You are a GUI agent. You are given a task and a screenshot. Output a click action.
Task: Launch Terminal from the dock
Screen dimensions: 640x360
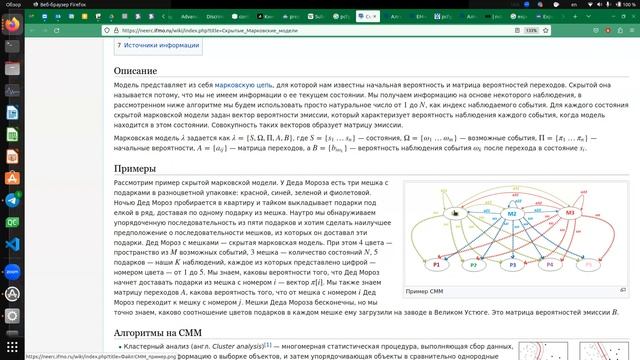pos(12,46)
